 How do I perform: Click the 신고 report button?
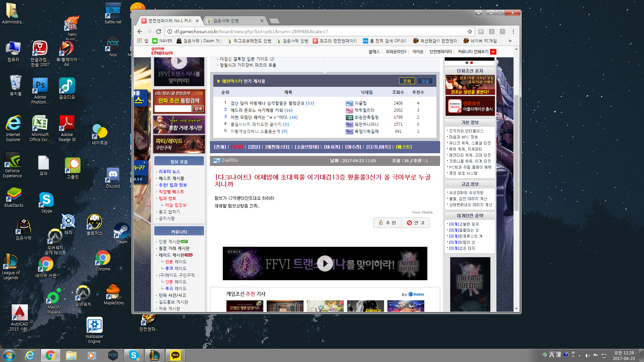click(416, 223)
